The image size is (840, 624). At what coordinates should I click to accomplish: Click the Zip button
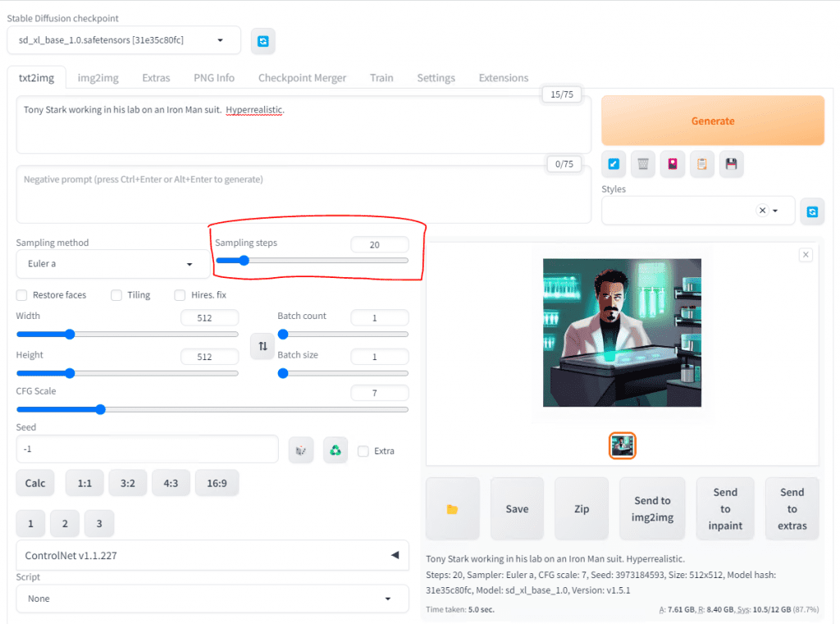[x=582, y=509]
